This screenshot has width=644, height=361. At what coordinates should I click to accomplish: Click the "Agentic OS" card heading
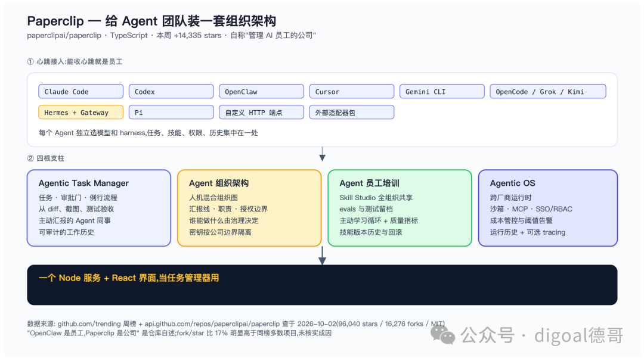pos(513,183)
